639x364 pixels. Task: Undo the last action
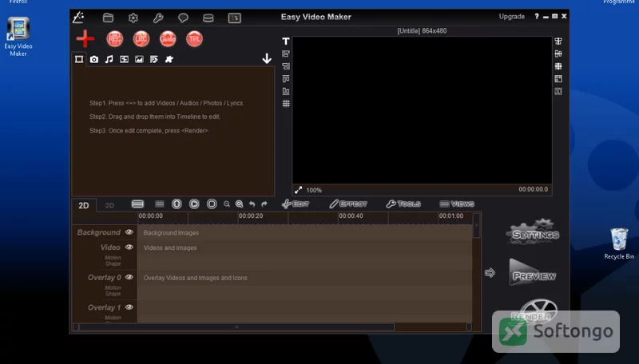point(252,204)
